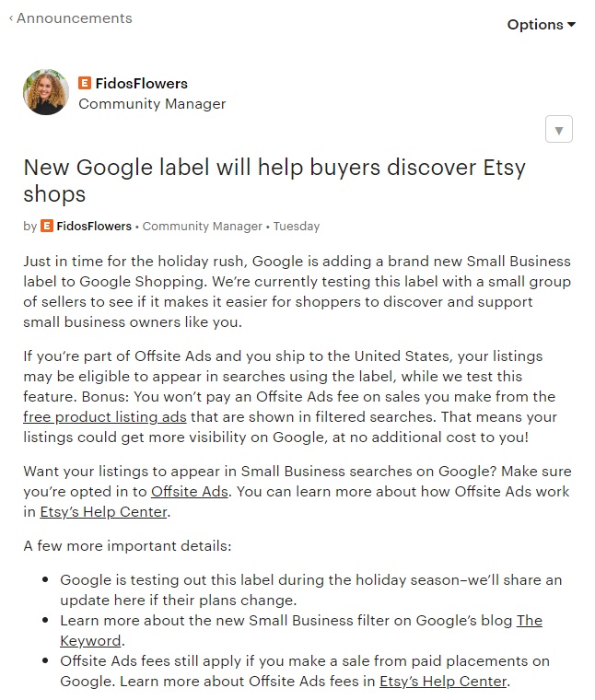Expand the post actions arrow box
Screen dimensions: 595x700
(x=559, y=129)
